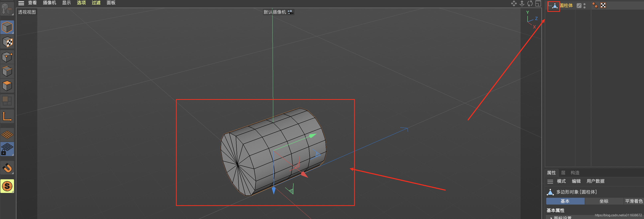Screen dimensions: 644x219
Task: Open the 摄像机 viewport menu
Action: [49, 3]
